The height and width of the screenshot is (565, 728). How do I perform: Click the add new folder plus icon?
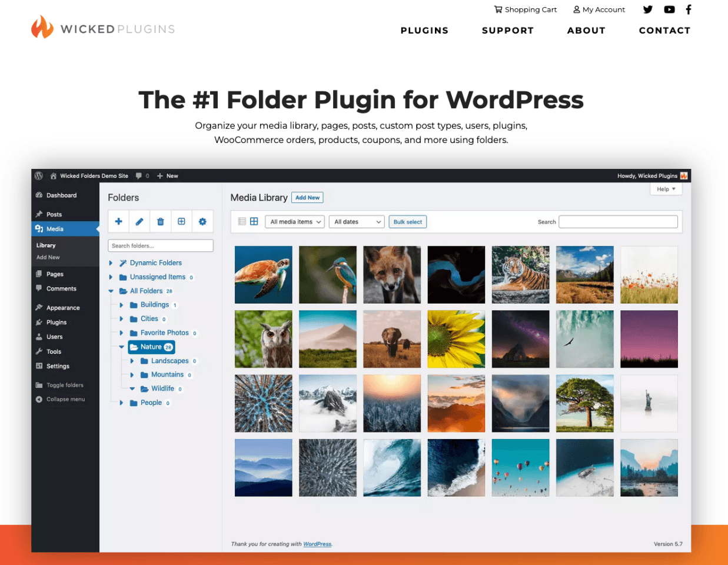pyautogui.click(x=118, y=222)
